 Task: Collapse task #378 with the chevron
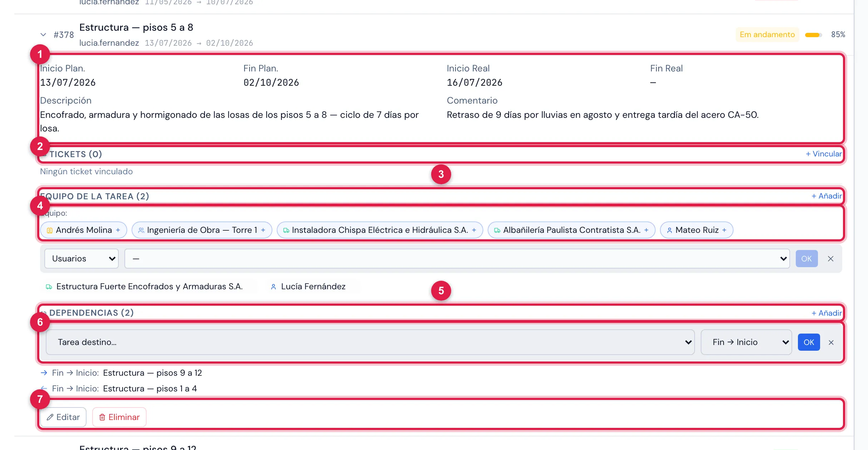pos(43,35)
